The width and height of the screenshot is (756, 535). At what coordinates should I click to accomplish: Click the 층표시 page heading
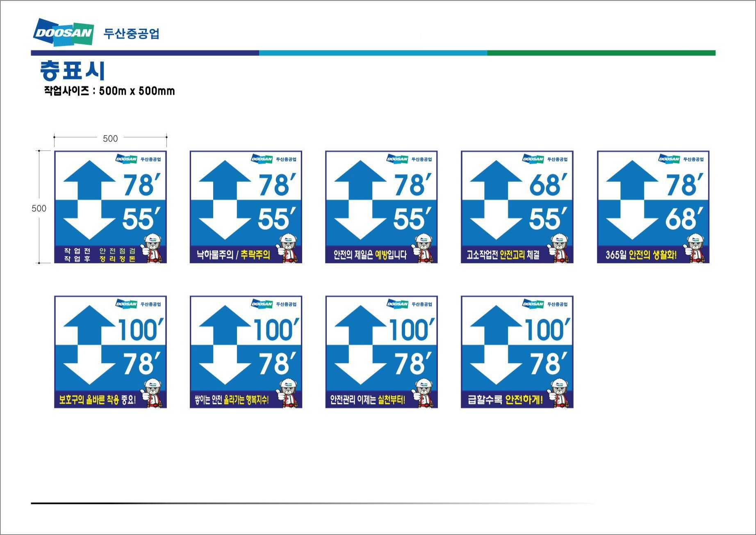[73, 71]
